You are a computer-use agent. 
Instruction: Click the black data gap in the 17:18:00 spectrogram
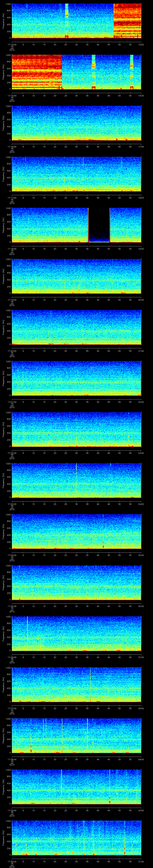(99, 225)
